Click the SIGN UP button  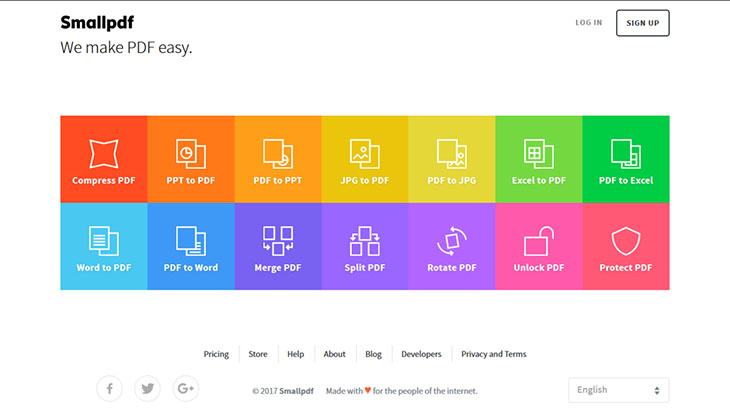[643, 23]
